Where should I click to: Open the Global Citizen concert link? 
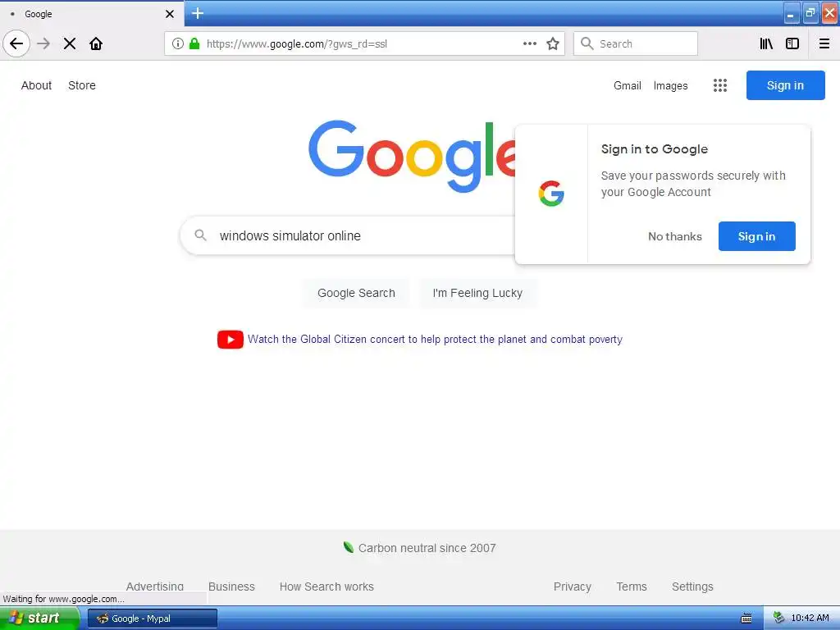click(x=435, y=339)
